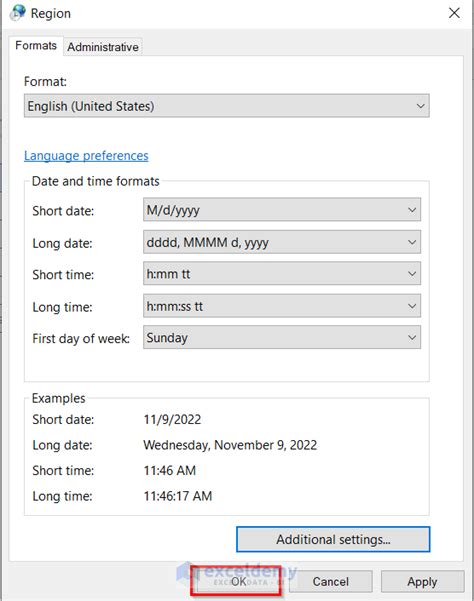
Task: Click the Apply button
Action: click(422, 581)
